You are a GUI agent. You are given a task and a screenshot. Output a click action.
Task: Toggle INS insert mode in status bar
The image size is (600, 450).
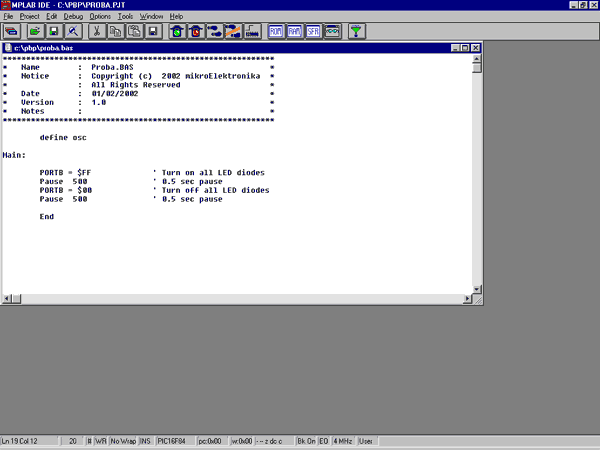coord(145,441)
